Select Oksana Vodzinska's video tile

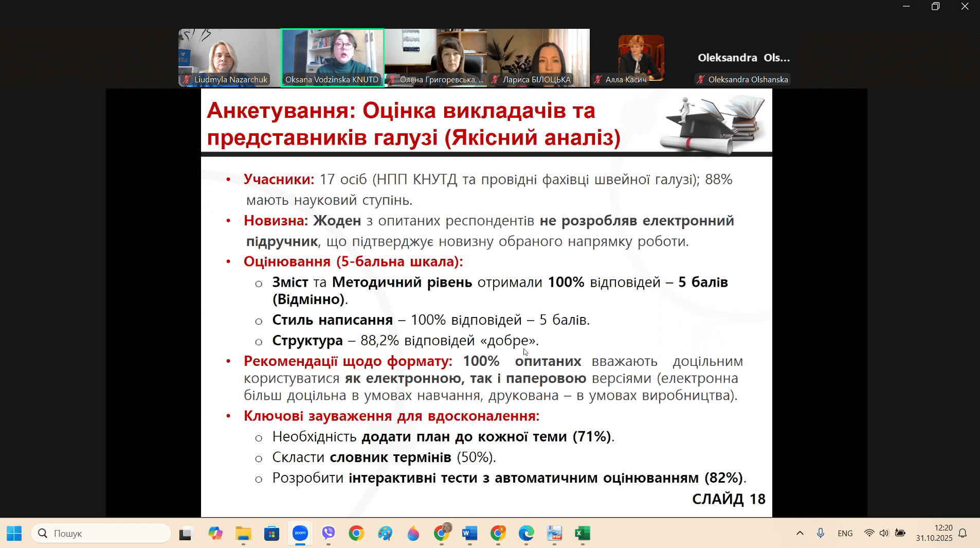pos(332,57)
